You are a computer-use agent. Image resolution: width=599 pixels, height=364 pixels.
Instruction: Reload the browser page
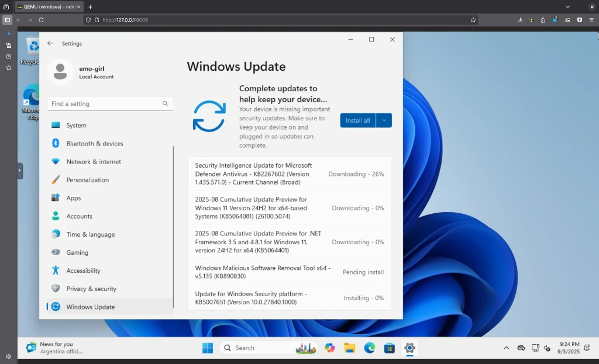(42, 20)
